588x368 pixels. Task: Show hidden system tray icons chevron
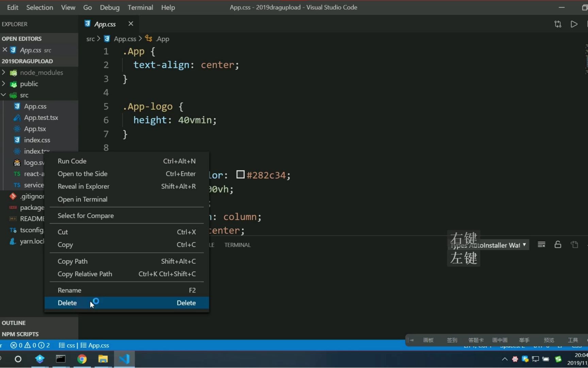[x=505, y=359]
